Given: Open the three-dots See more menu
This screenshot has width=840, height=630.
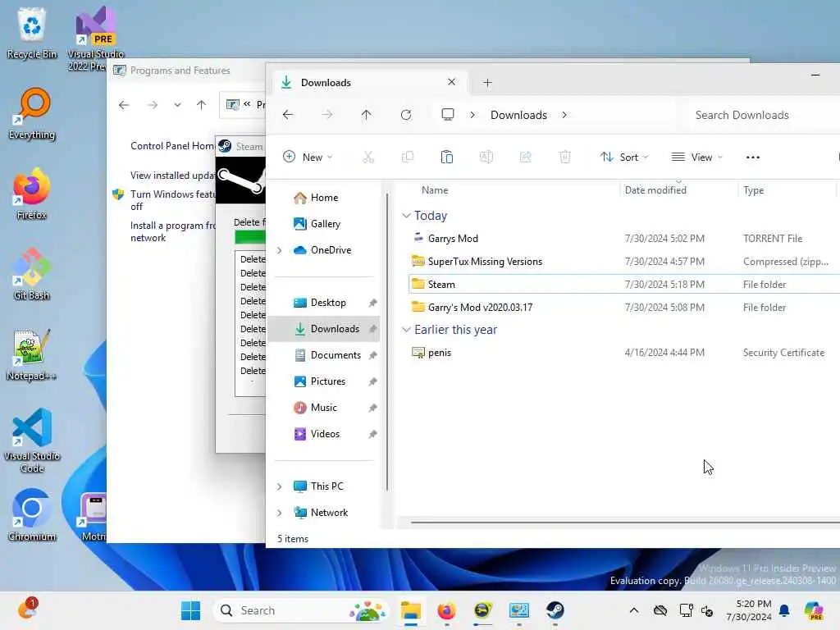Looking at the screenshot, I should [x=753, y=157].
